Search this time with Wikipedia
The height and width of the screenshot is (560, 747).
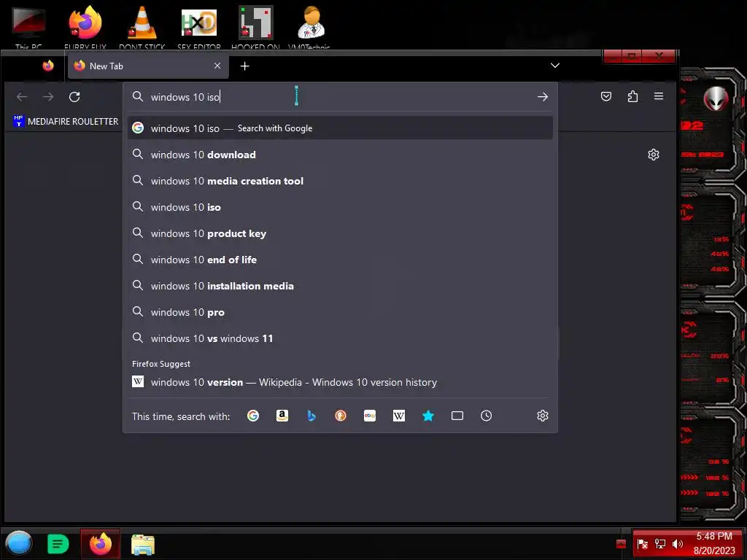399,416
